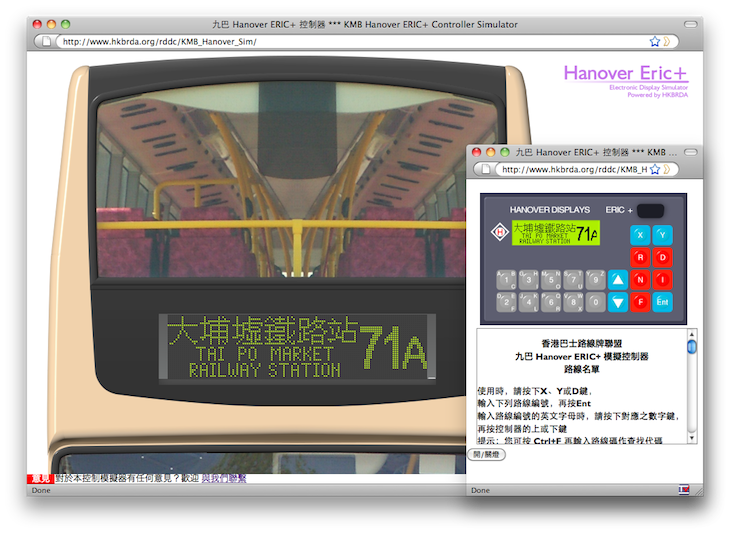Click the grey 4 JKL key
The height and width of the screenshot is (533, 730).
coord(529,302)
